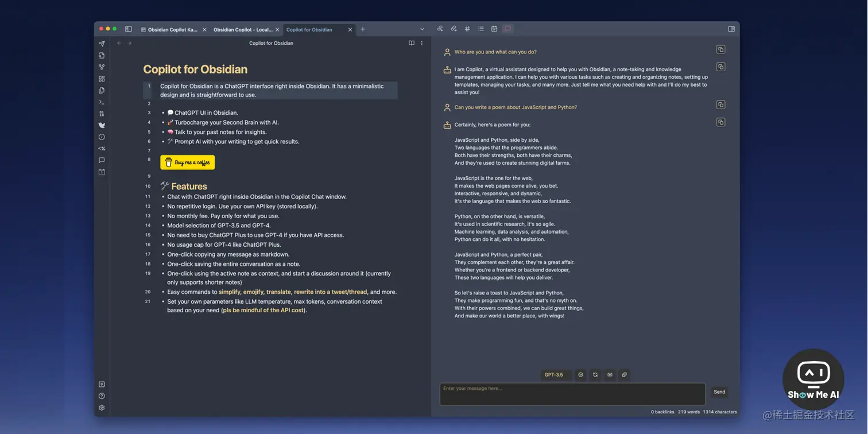Add a new tab with plus
The image size is (868, 434).
pos(363,29)
